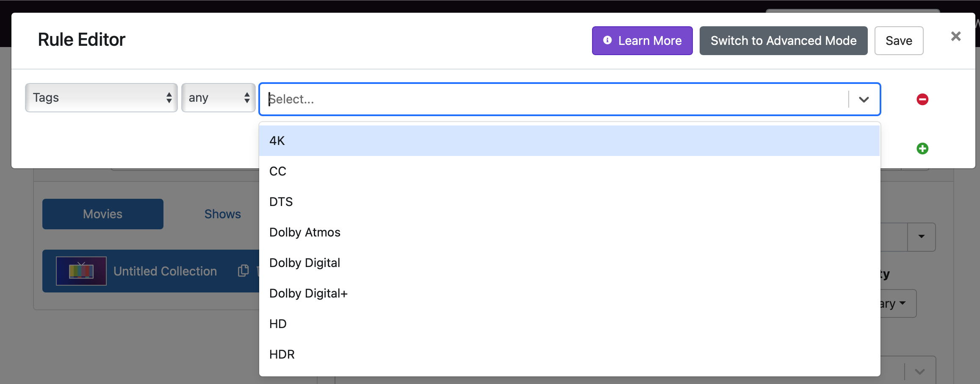The image size is (980, 384).
Task: Pick the Dolby Digital+ option
Action: (x=308, y=293)
